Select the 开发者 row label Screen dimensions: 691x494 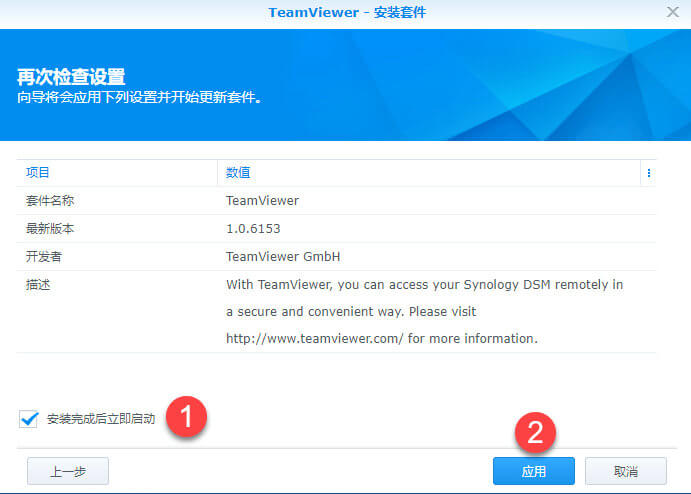(x=44, y=256)
